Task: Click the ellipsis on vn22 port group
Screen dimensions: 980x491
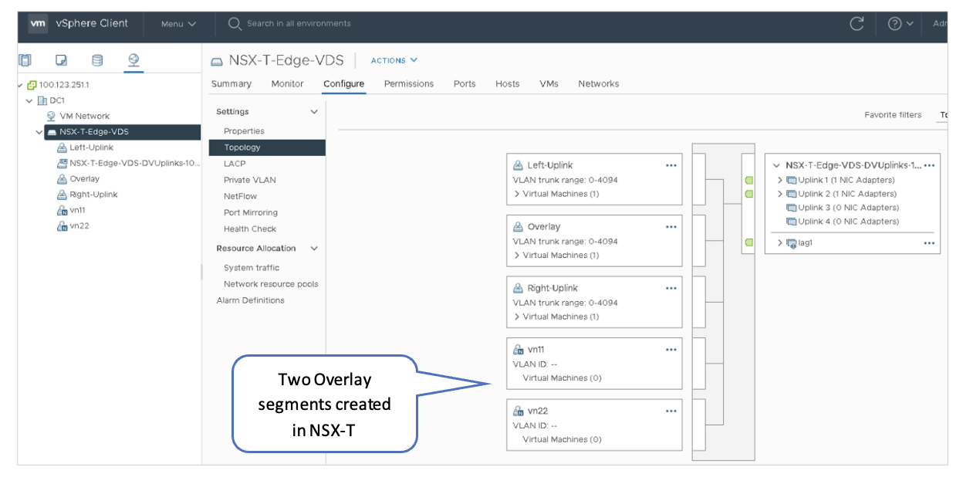Action: [671, 411]
